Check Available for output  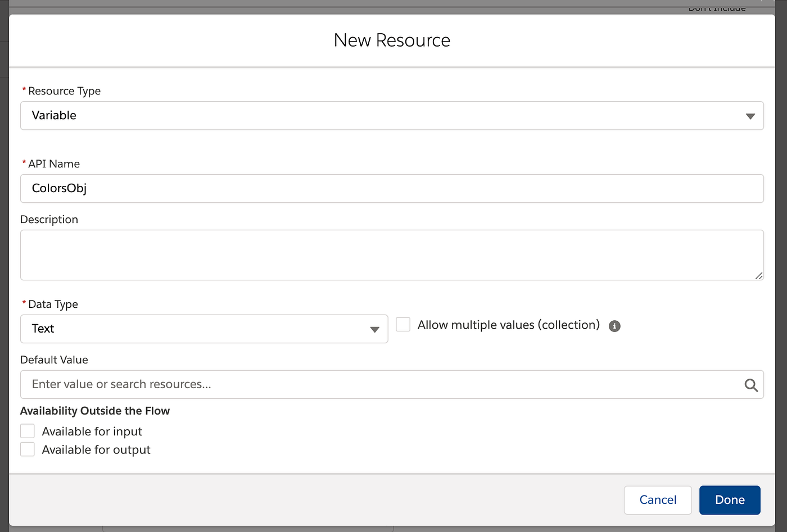coord(28,449)
